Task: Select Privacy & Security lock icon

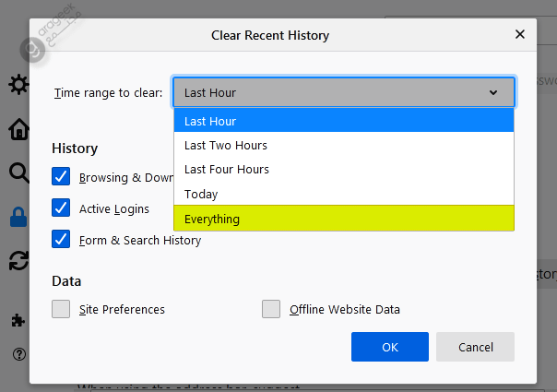Action: coord(18,217)
